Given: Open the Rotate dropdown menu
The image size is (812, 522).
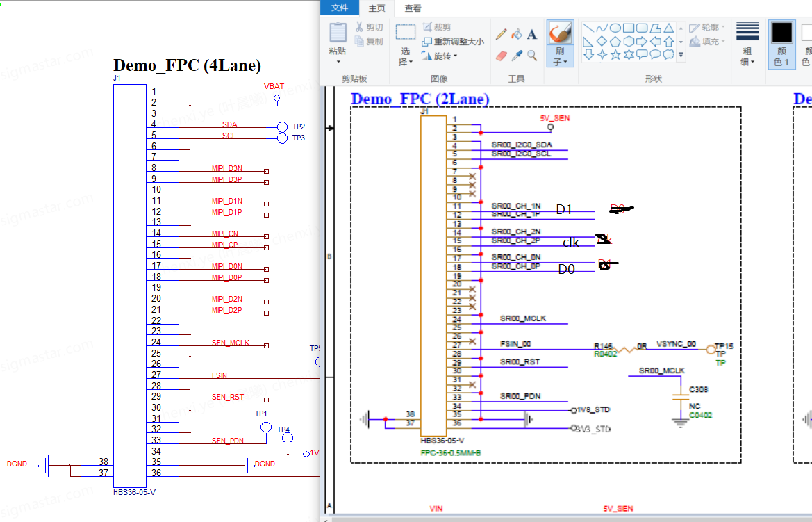Looking at the screenshot, I should [x=439, y=56].
